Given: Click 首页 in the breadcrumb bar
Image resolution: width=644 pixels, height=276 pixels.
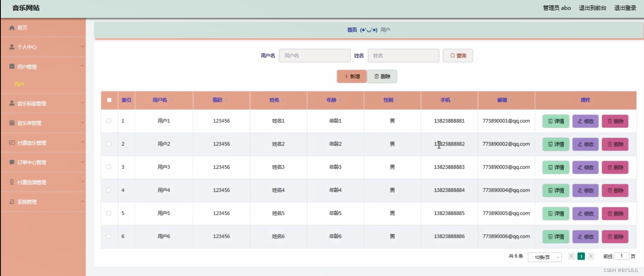Looking at the screenshot, I should coord(352,30).
